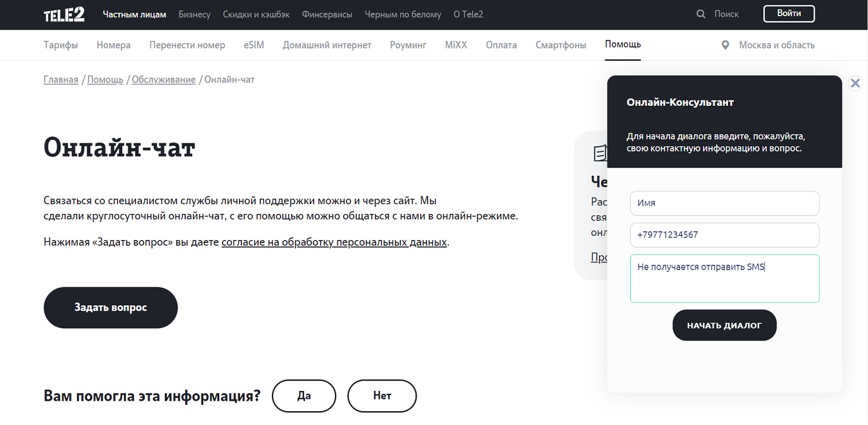
Task: Open Перенести номер tab
Action: tap(187, 45)
